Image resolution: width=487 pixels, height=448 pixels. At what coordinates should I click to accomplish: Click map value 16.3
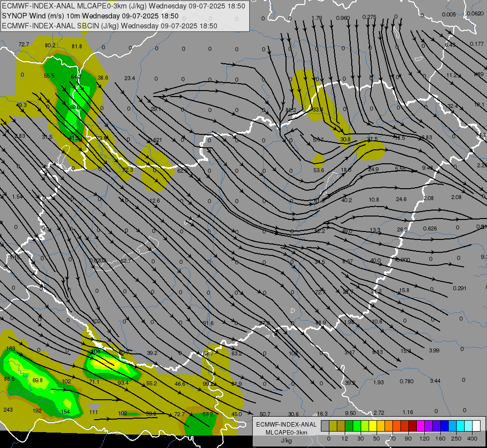tap(322, 414)
